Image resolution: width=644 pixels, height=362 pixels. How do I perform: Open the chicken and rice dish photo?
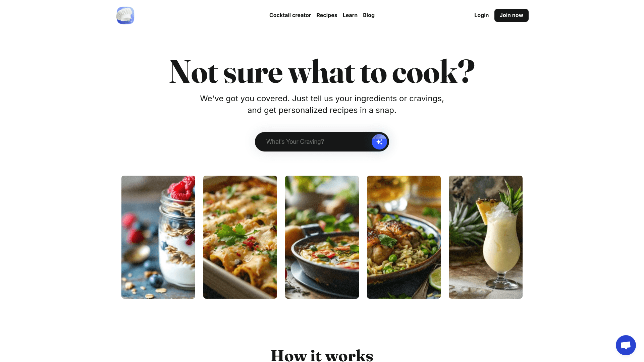click(404, 237)
